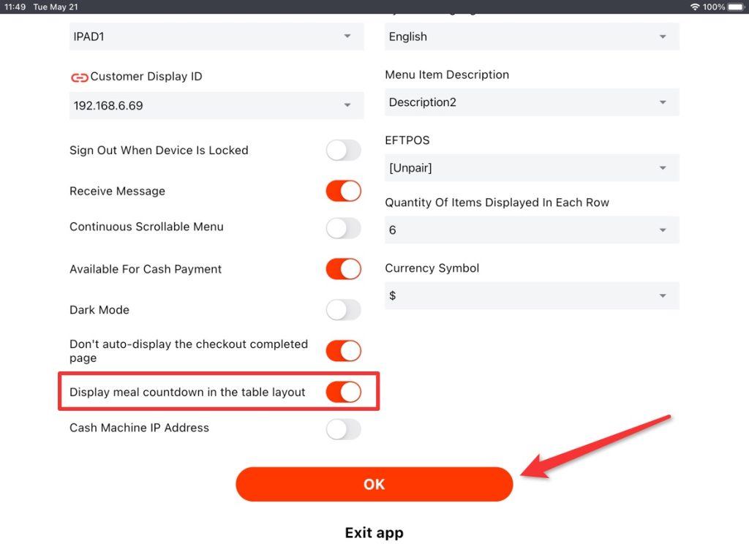Turn off Display meal countdown in table layout
Screen dimensions: 749x560
point(343,392)
